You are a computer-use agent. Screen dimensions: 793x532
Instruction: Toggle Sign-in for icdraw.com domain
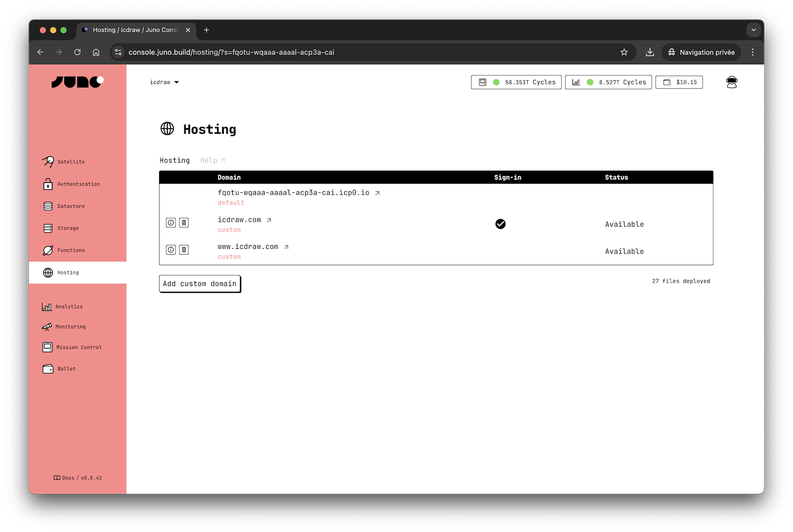coord(500,224)
